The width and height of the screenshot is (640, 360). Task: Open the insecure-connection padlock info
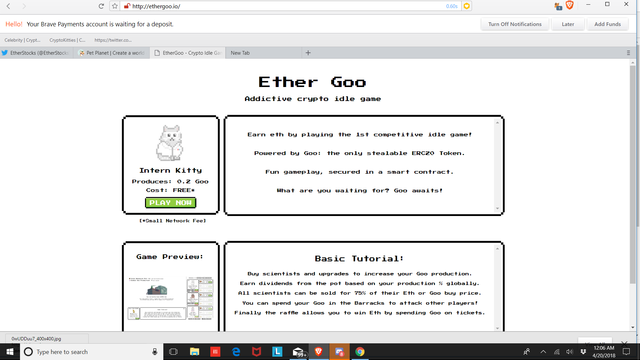(127, 6)
